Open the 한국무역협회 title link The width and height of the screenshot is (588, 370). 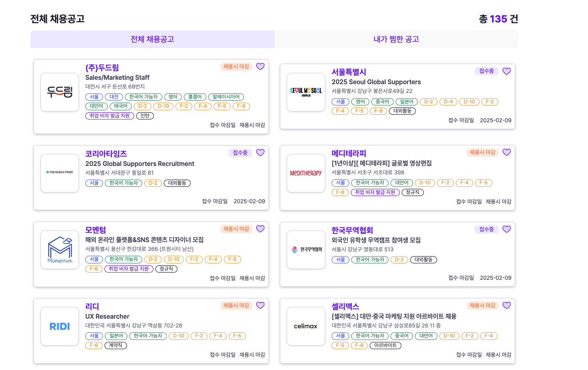point(352,230)
